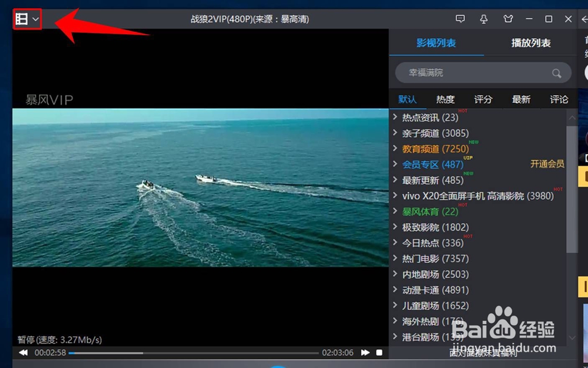The image size is (588, 368).
Task: Maximize the player window
Action: tap(549, 19)
